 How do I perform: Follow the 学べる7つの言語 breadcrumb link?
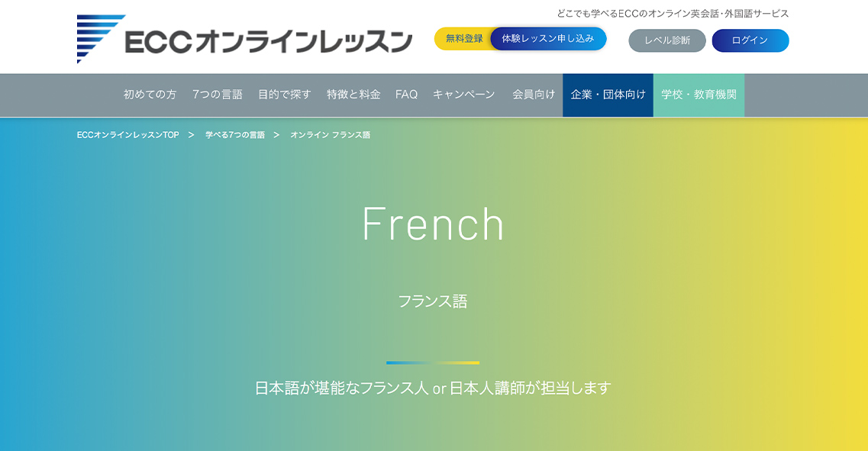tap(235, 135)
